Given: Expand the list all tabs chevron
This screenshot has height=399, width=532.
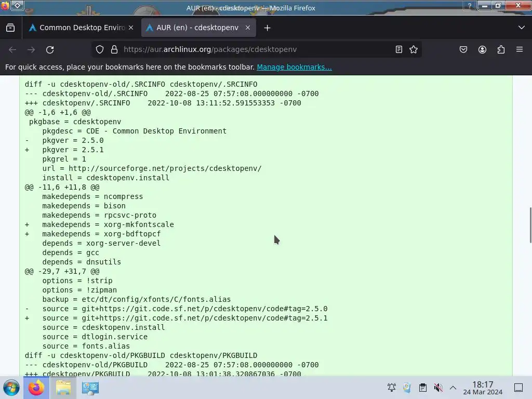Looking at the screenshot, I should point(522,28).
